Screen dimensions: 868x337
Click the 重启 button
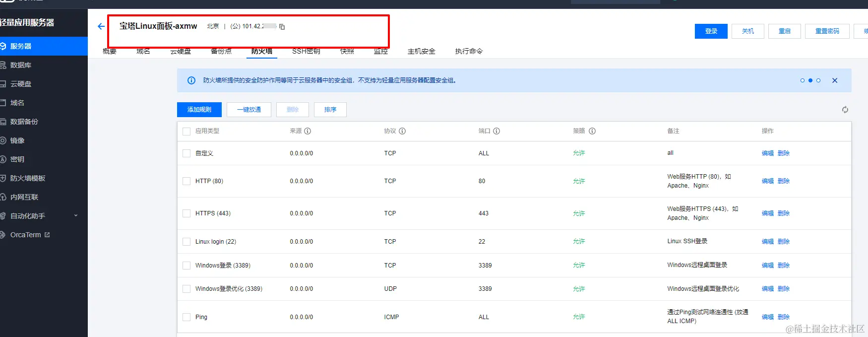click(x=785, y=31)
